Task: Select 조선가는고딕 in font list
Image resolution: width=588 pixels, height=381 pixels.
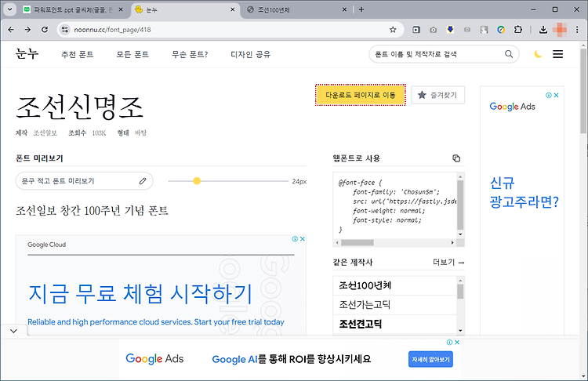Action: [x=365, y=304]
